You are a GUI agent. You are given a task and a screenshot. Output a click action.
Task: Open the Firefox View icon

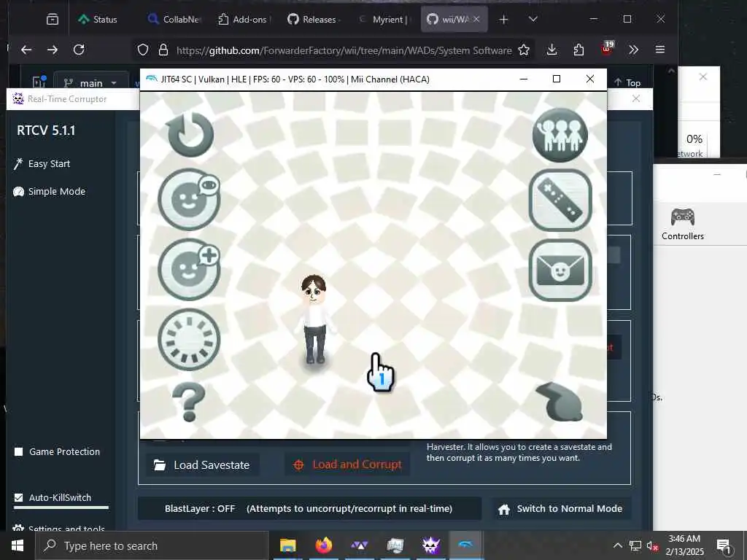coord(53,20)
